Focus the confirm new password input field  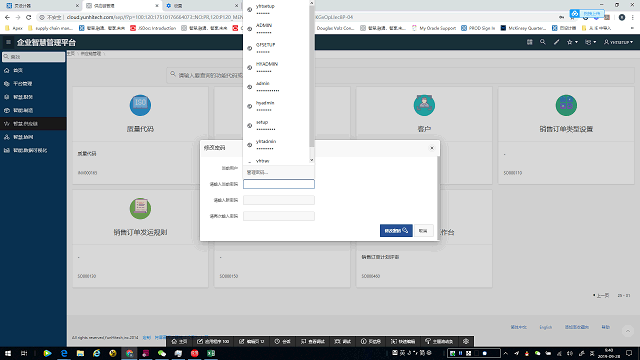[x=279, y=216]
